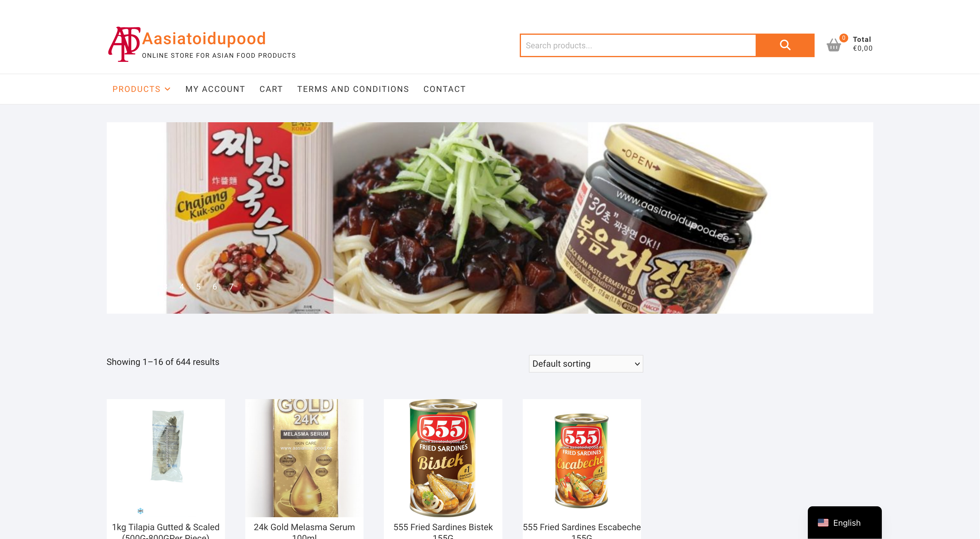Open the Default sorting dropdown

[x=586, y=364]
